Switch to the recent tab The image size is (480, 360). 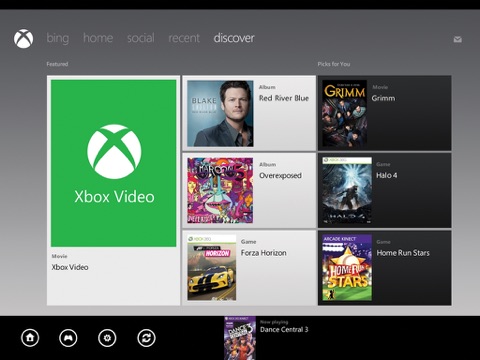pyautogui.click(x=184, y=38)
